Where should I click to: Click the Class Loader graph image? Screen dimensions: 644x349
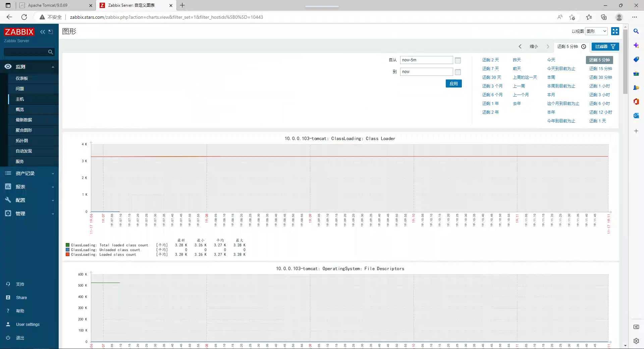tap(340, 197)
